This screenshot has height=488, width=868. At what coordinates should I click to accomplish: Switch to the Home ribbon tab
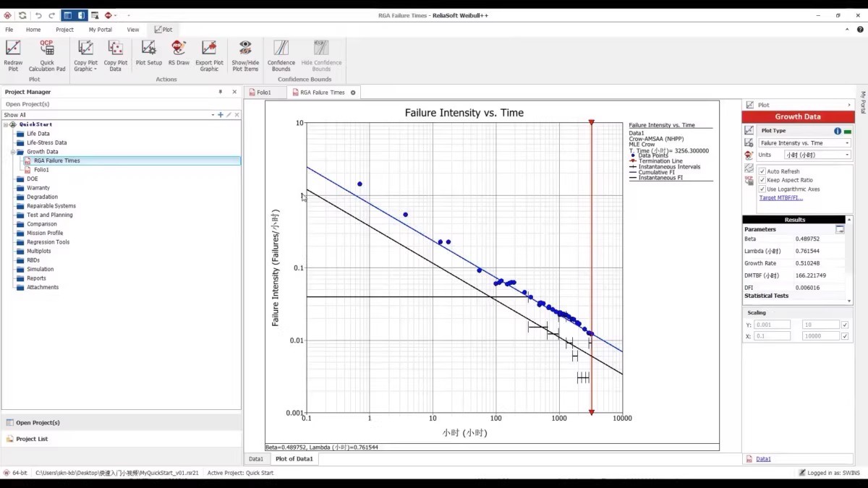33,30
